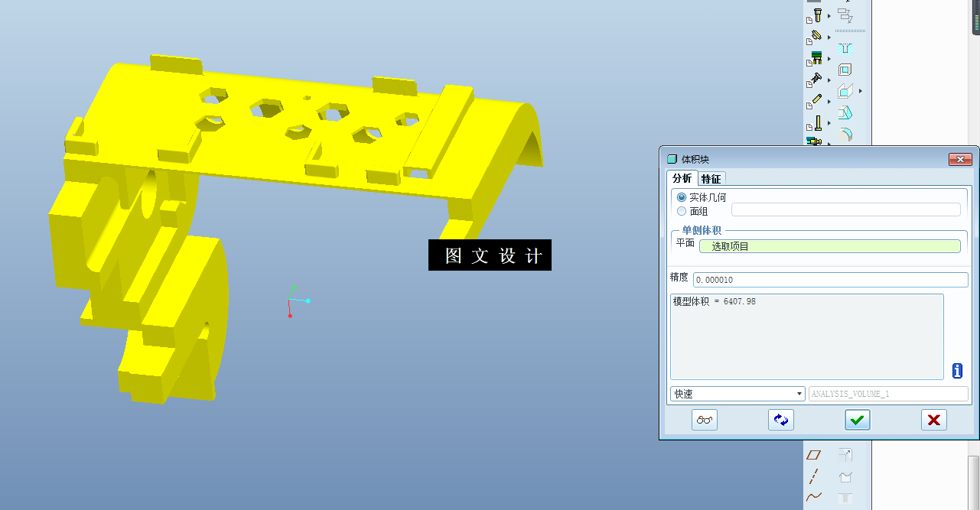Image resolution: width=980 pixels, height=510 pixels.
Task: Open the 快速 dropdown list
Action: 798,393
